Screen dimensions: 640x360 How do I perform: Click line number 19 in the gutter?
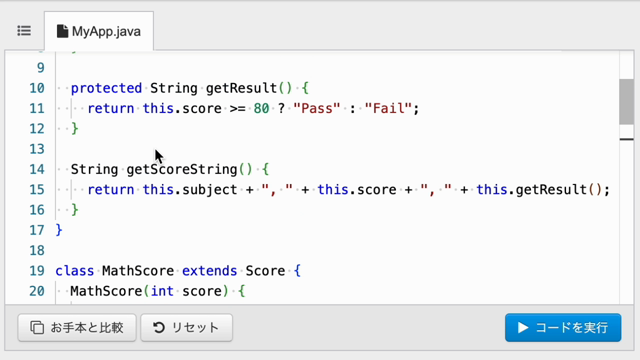(37, 271)
